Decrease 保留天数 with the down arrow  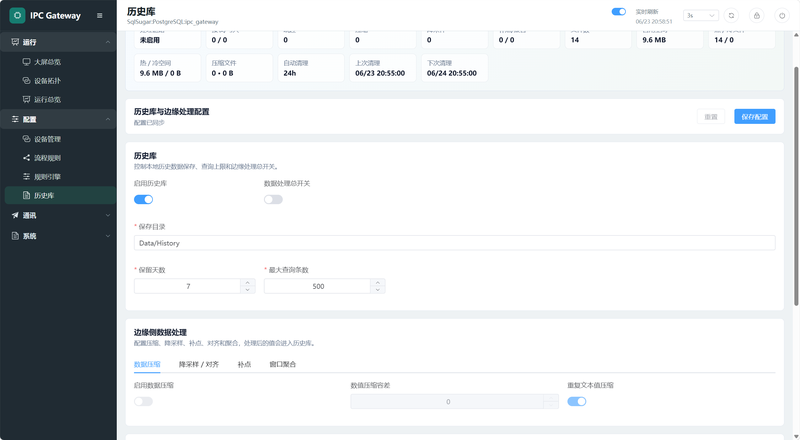click(x=247, y=289)
